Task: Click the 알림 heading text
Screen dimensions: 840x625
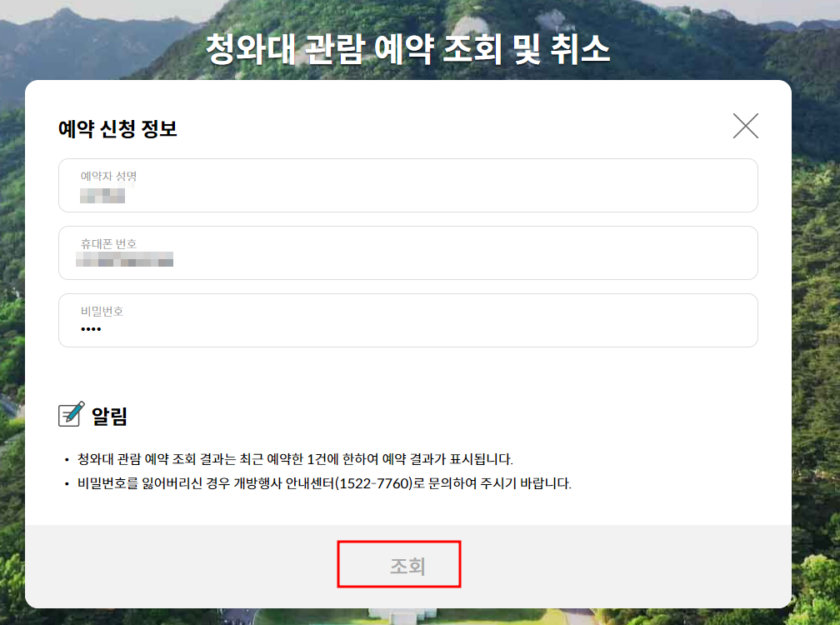Action: [109, 416]
